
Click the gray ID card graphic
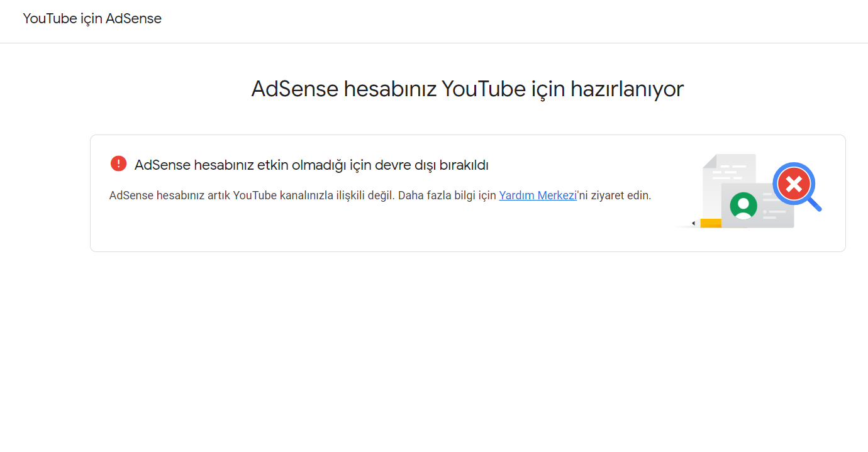757,206
